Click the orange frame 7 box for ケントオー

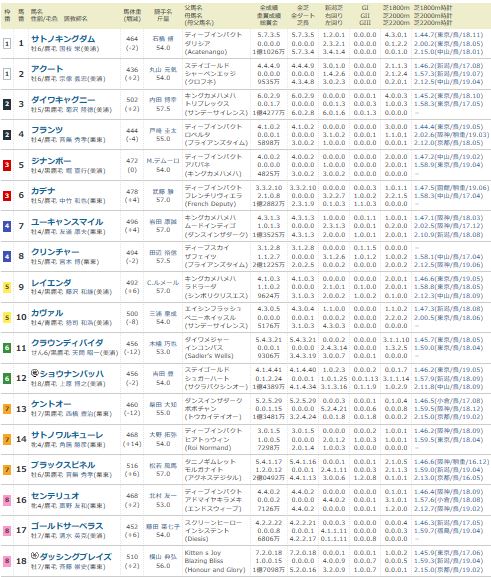(x=7, y=409)
